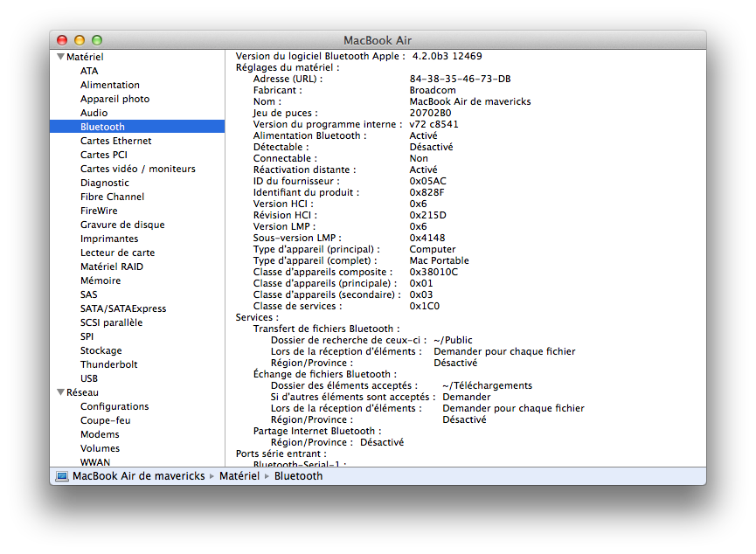756x554 pixels.
Task: Click Bluetooth in the bottom path bar
Action: [298, 476]
